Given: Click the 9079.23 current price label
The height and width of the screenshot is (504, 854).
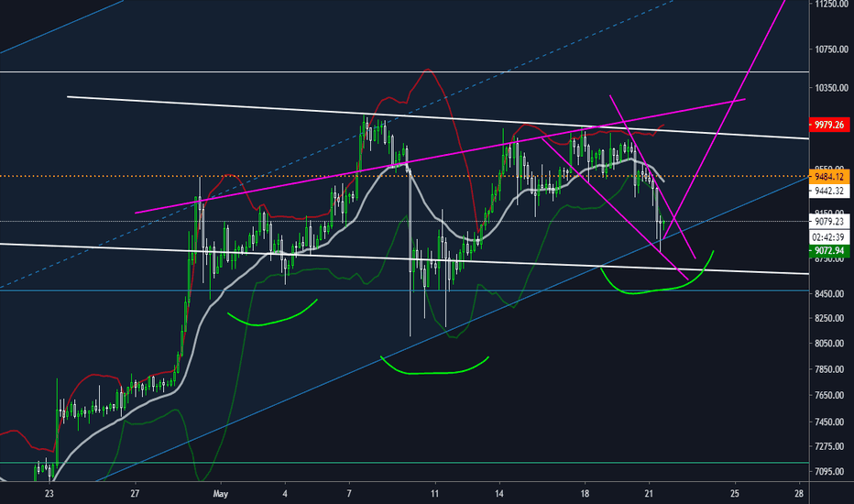Looking at the screenshot, I should click(829, 221).
